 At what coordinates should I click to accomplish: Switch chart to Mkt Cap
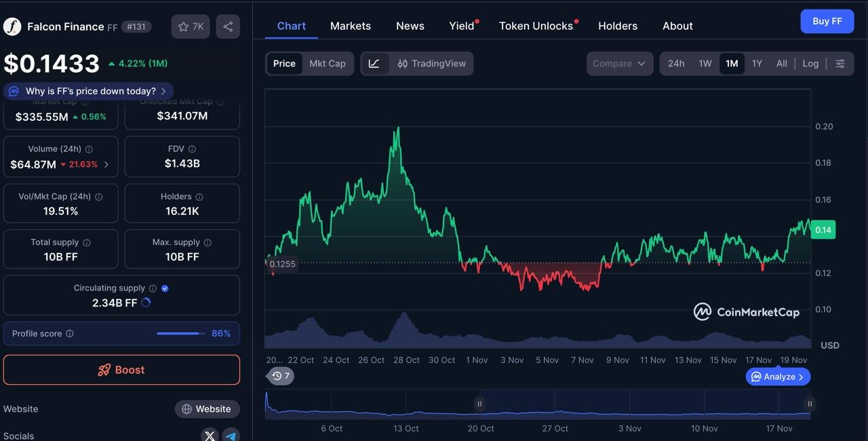coord(328,64)
